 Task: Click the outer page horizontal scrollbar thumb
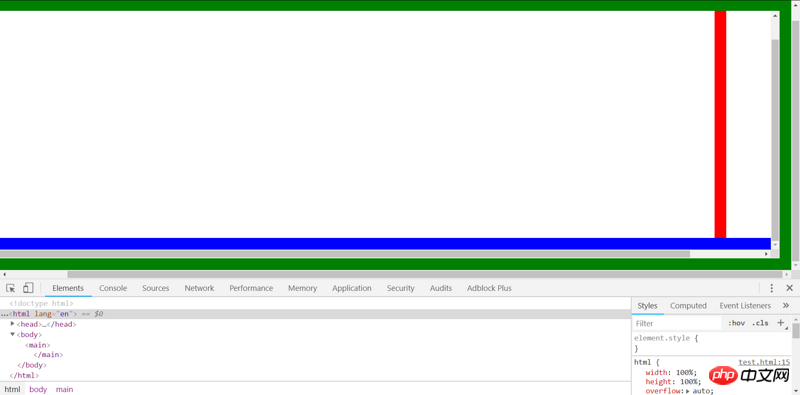pyautogui.click(x=424, y=275)
